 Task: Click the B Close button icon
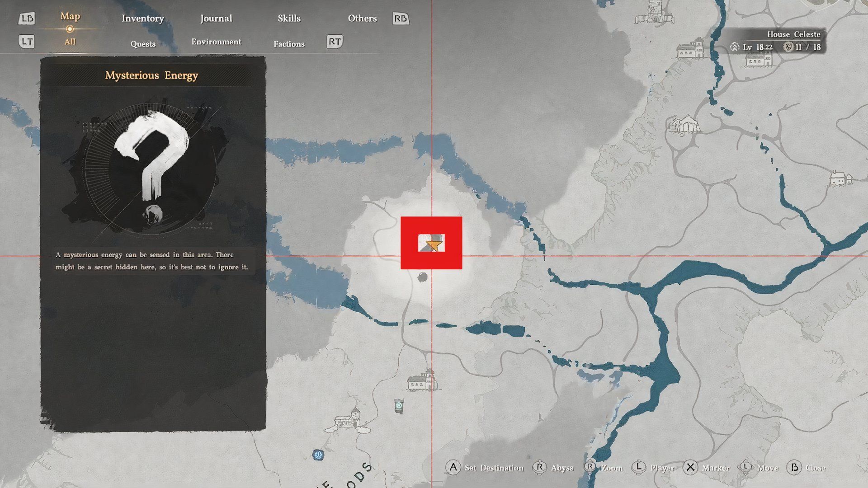click(x=794, y=467)
